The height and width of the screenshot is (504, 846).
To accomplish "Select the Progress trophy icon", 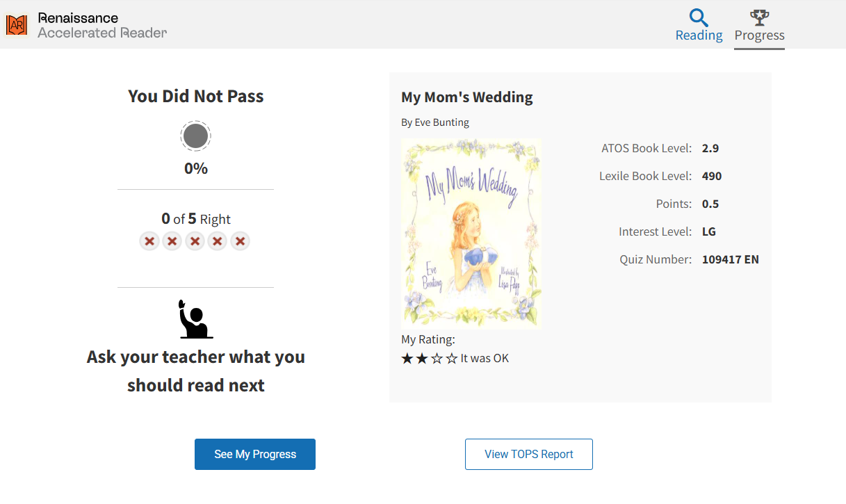I will (759, 17).
